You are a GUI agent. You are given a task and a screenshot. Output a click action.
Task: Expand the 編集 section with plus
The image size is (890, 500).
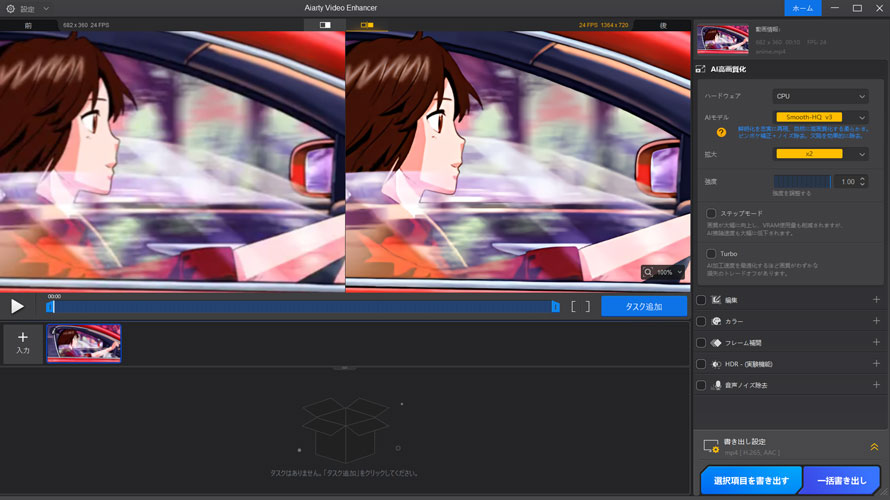pyautogui.click(x=876, y=300)
